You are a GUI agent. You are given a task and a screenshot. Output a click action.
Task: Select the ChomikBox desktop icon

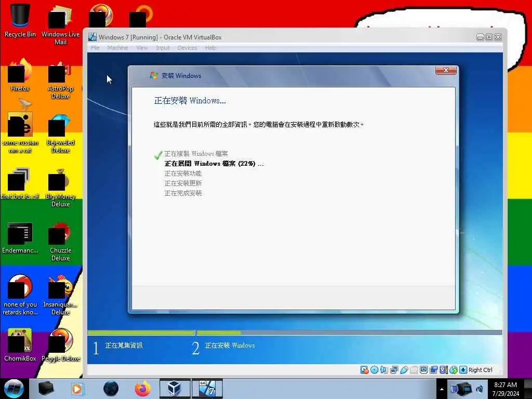20,345
